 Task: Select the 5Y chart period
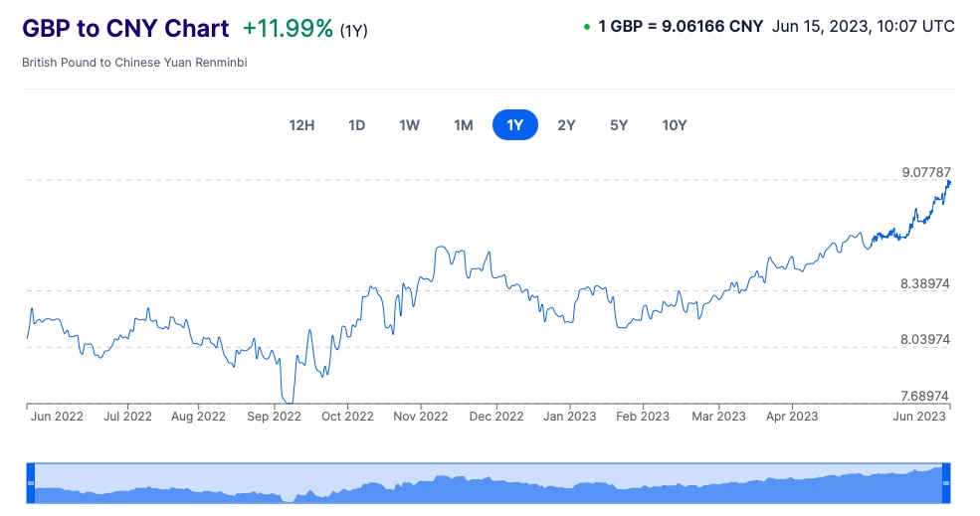(619, 125)
